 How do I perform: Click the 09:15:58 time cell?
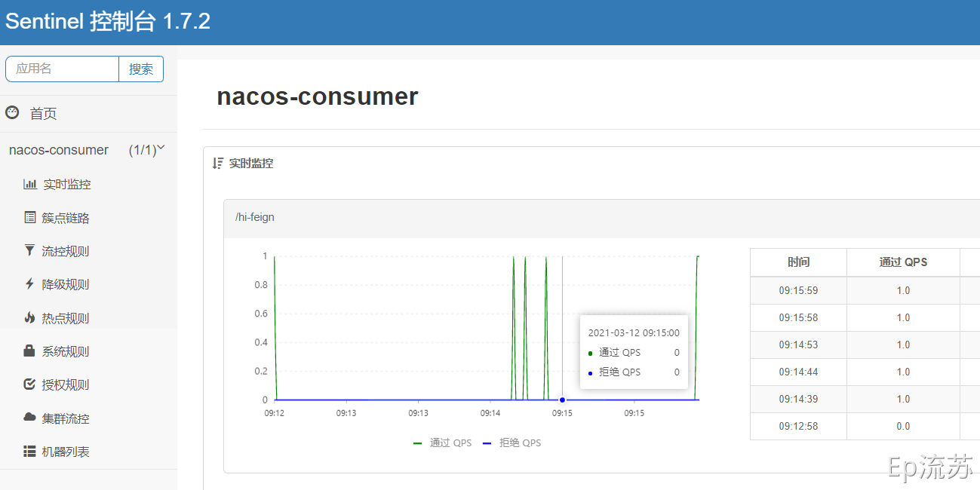tap(798, 317)
